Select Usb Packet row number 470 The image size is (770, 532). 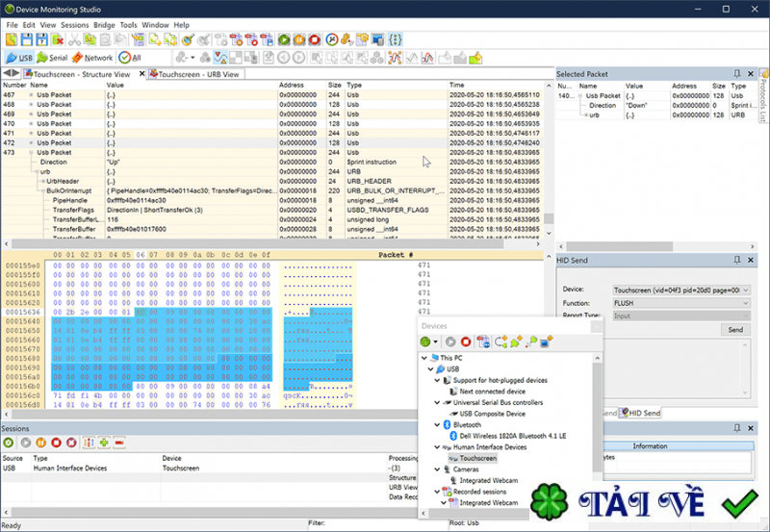(54, 124)
